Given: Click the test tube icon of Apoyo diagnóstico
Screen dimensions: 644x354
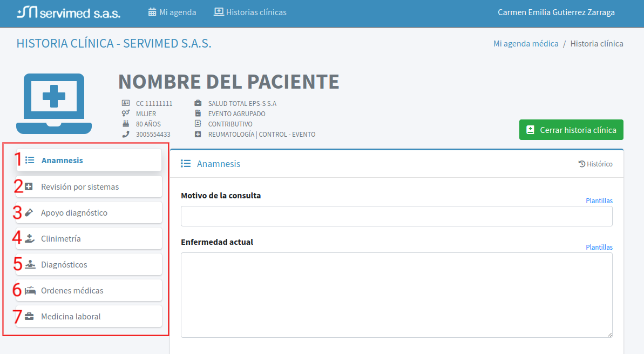Looking at the screenshot, I should click(29, 212).
